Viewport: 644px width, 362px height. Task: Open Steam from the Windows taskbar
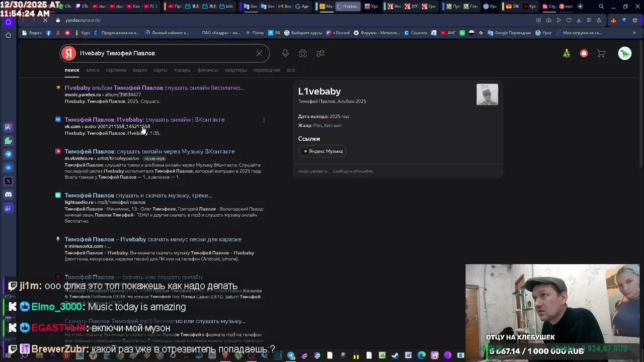coord(395,355)
